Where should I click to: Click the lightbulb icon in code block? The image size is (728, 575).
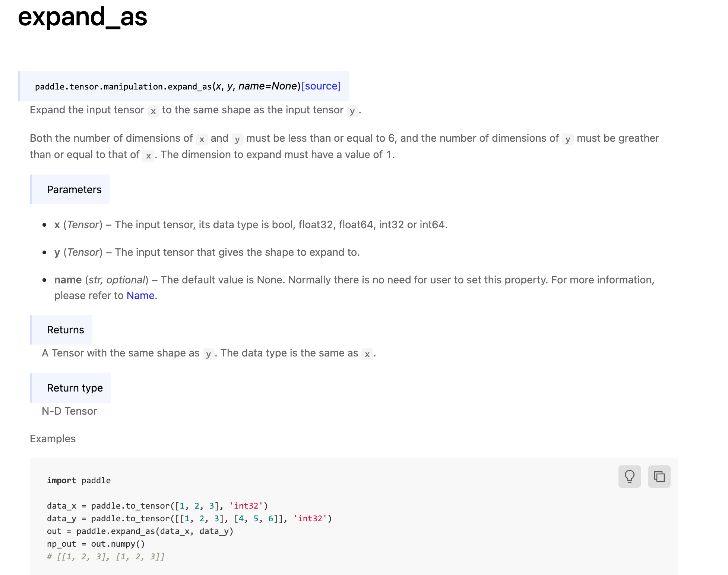[629, 476]
